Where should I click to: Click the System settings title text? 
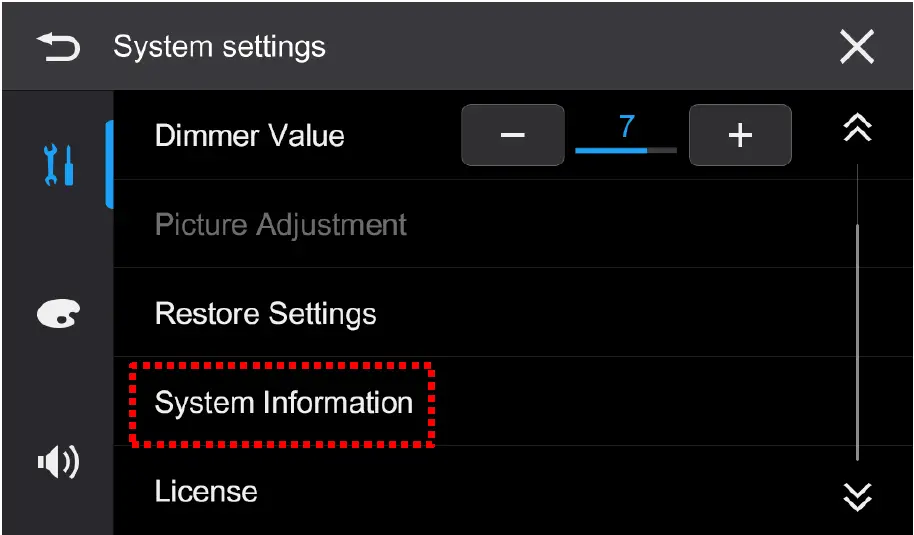pyautogui.click(x=219, y=47)
